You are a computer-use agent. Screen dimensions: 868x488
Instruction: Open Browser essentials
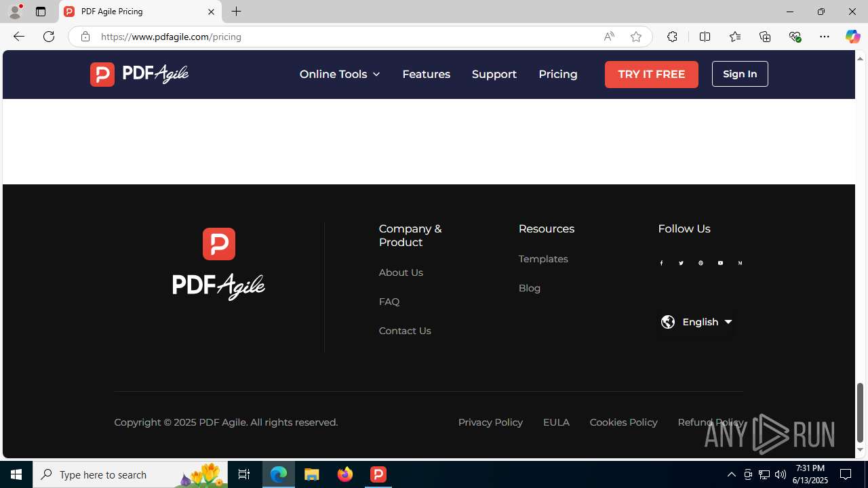(x=795, y=37)
